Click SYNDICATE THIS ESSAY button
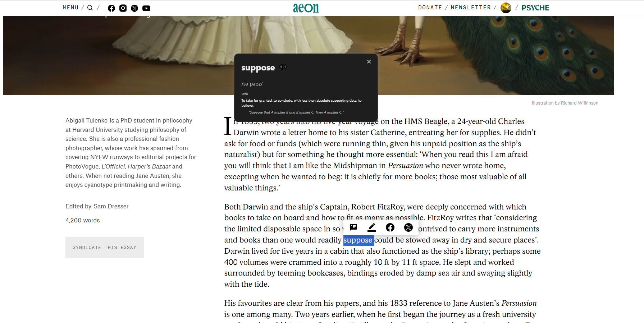The height and width of the screenshot is (323, 644). point(105,248)
